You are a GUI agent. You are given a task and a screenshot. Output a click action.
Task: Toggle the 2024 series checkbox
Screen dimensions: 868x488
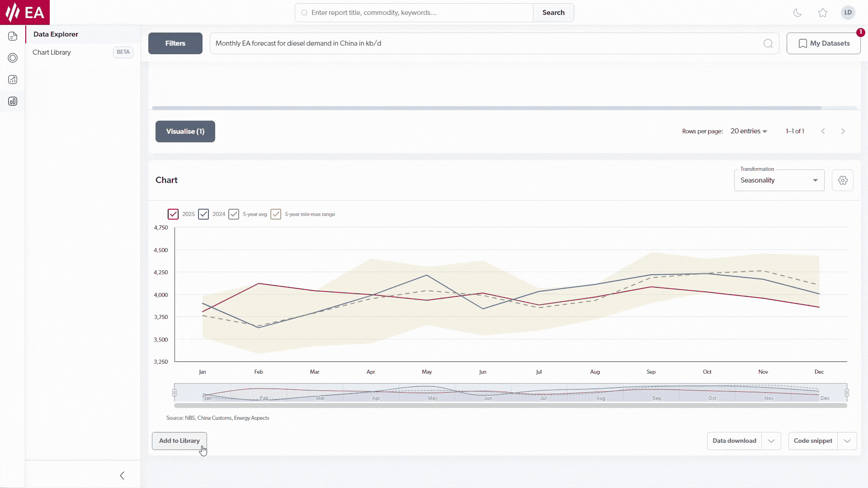click(x=203, y=214)
